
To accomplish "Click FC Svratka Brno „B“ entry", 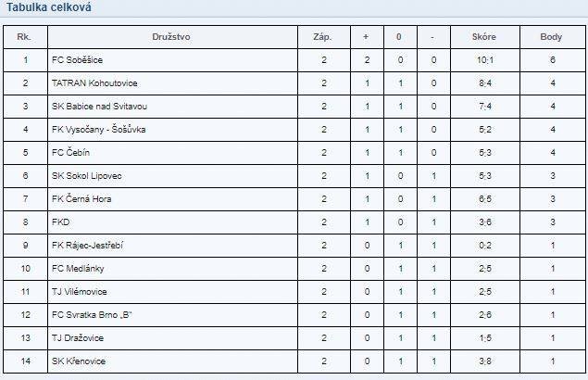I will pyautogui.click(x=92, y=315).
